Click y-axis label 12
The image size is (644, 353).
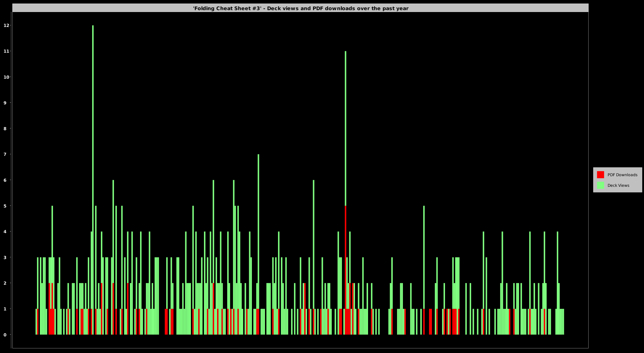[6, 25]
